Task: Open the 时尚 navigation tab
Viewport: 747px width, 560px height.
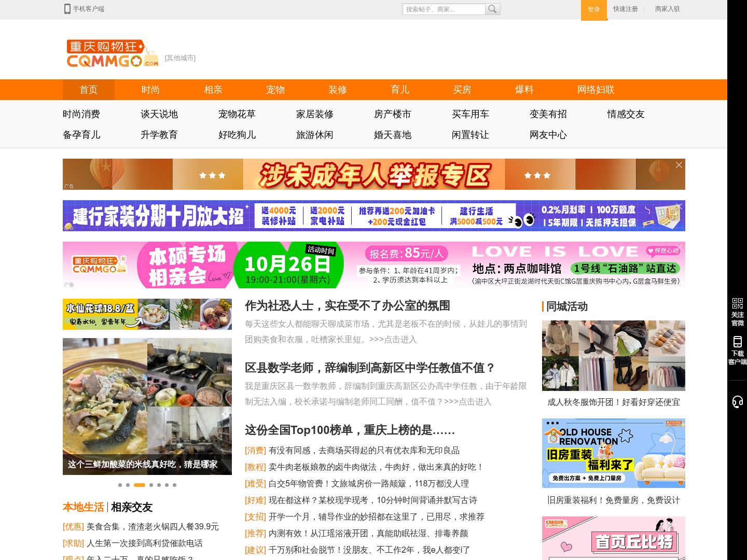Action: point(151,90)
